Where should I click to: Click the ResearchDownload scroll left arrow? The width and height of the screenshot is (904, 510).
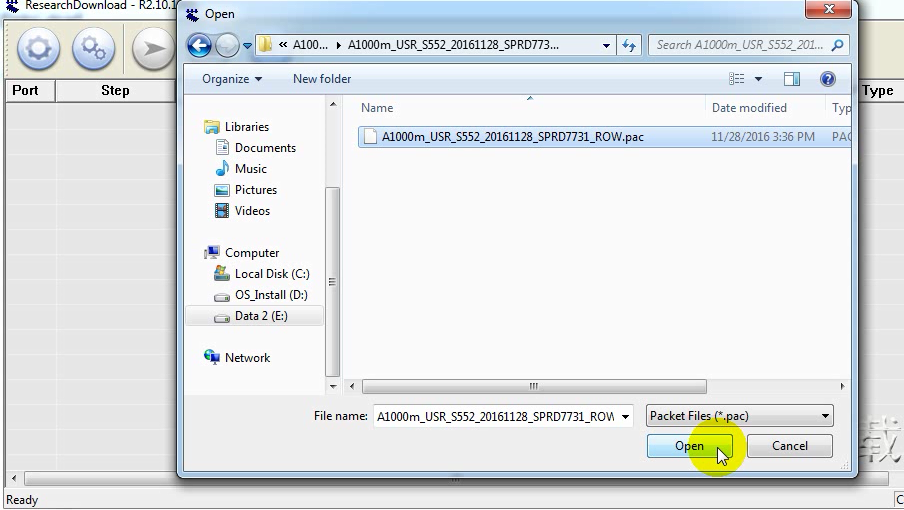click(14, 478)
